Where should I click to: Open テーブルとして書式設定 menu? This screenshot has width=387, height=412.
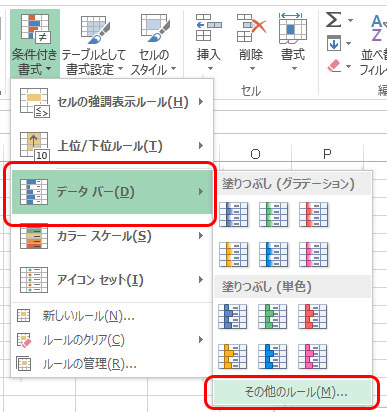[x=94, y=44]
